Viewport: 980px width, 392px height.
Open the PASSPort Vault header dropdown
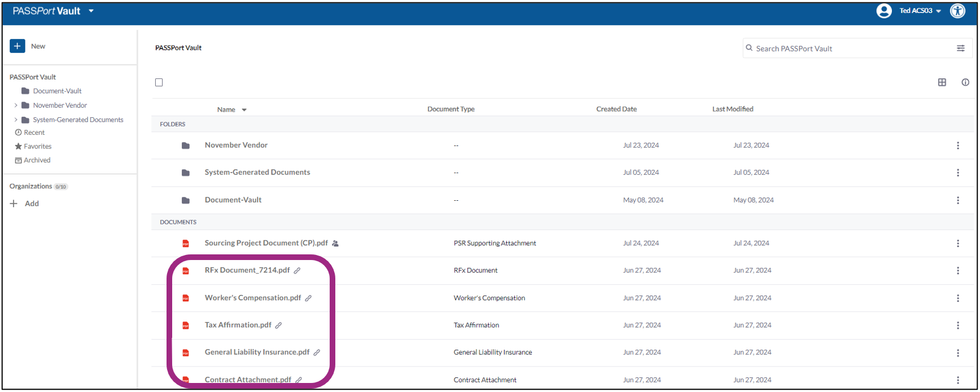tap(91, 11)
